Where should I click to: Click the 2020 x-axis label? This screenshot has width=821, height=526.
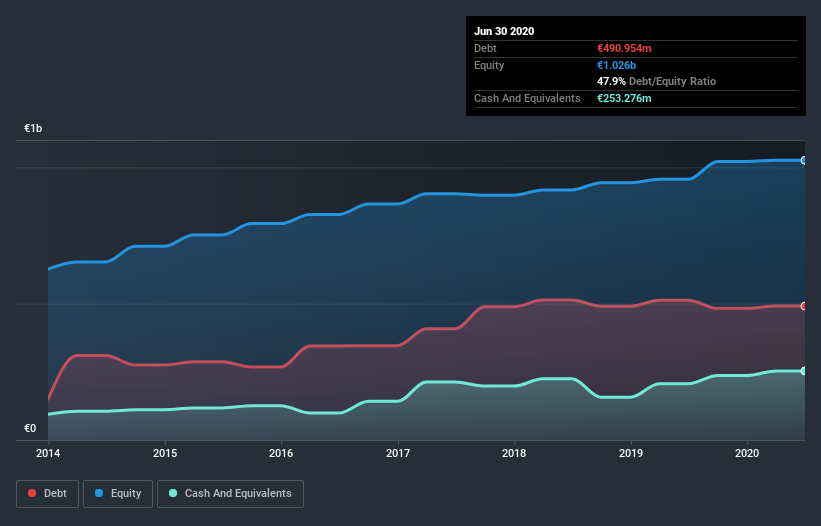point(747,453)
